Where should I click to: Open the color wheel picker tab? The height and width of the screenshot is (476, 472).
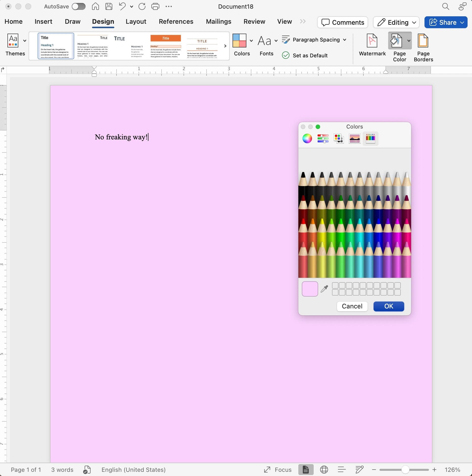coord(307,139)
